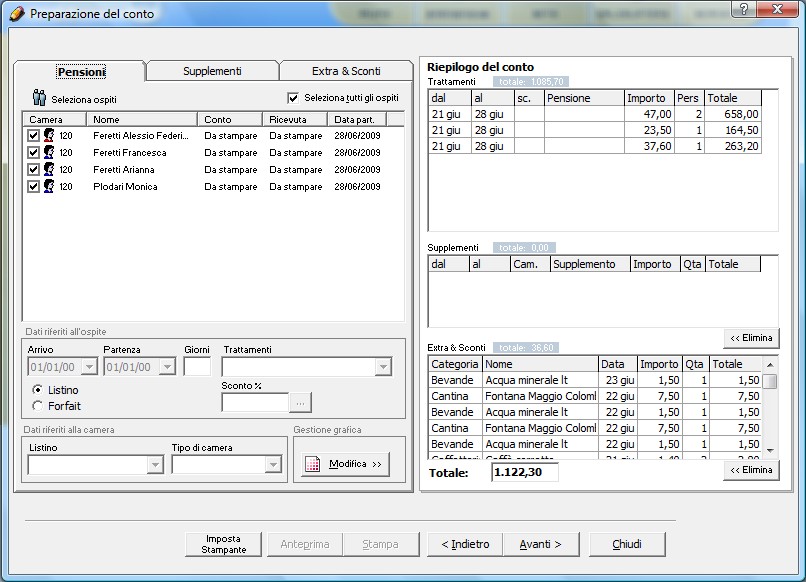Select Acqua minerale lt row dated 23 giu
The width and height of the screenshot is (806, 582).
(x=595, y=380)
